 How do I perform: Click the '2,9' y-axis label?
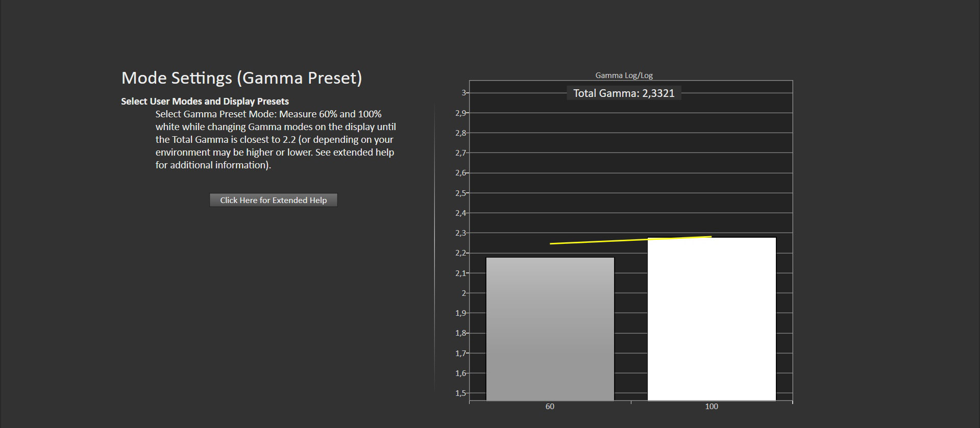pyautogui.click(x=460, y=113)
